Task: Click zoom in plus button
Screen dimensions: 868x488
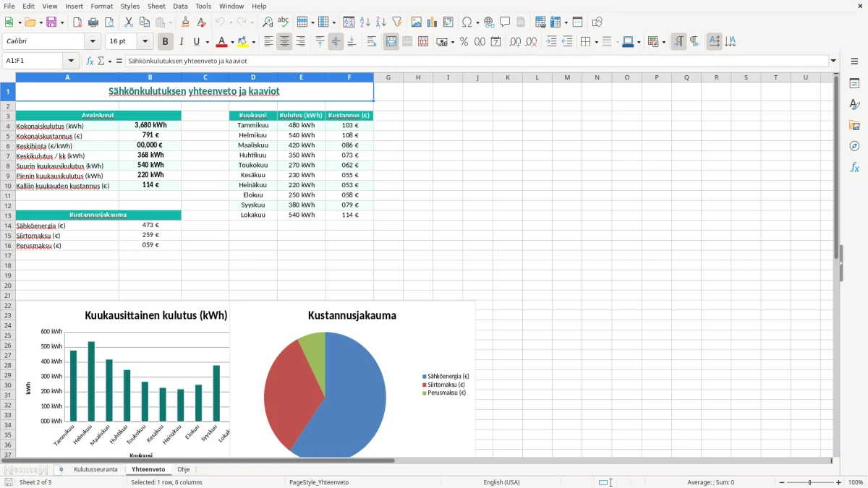Action: (x=838, y=482)
